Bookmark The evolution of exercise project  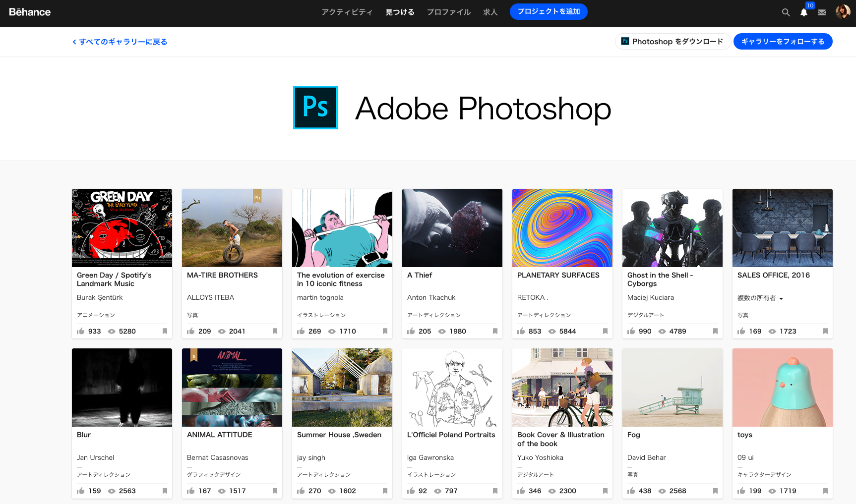pos(385,331)
